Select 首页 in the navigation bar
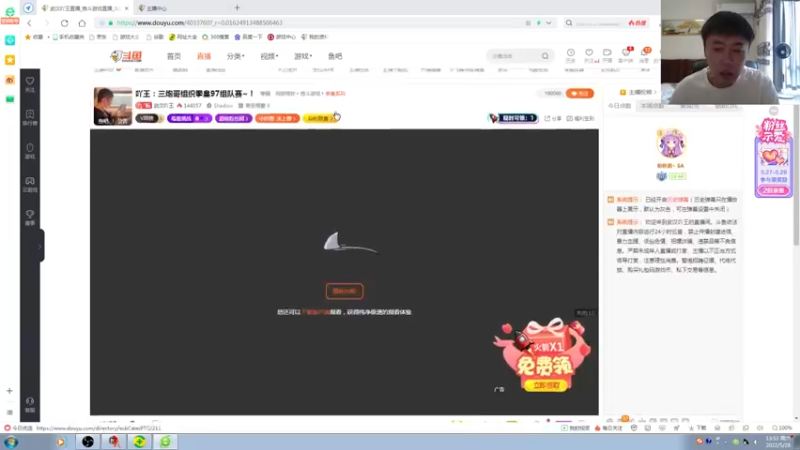Screen dimensions: 800x450 pyautogui.click(x=174, y=56)
